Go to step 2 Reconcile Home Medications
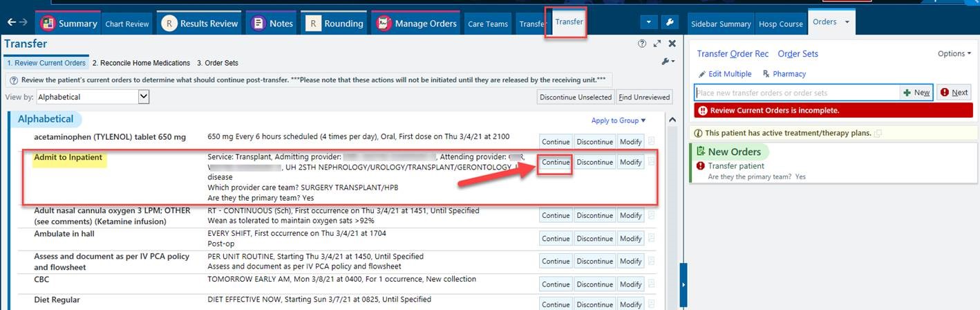Viewport: 980px width, 310px height. pyautogui.click(x=141, y=63)
